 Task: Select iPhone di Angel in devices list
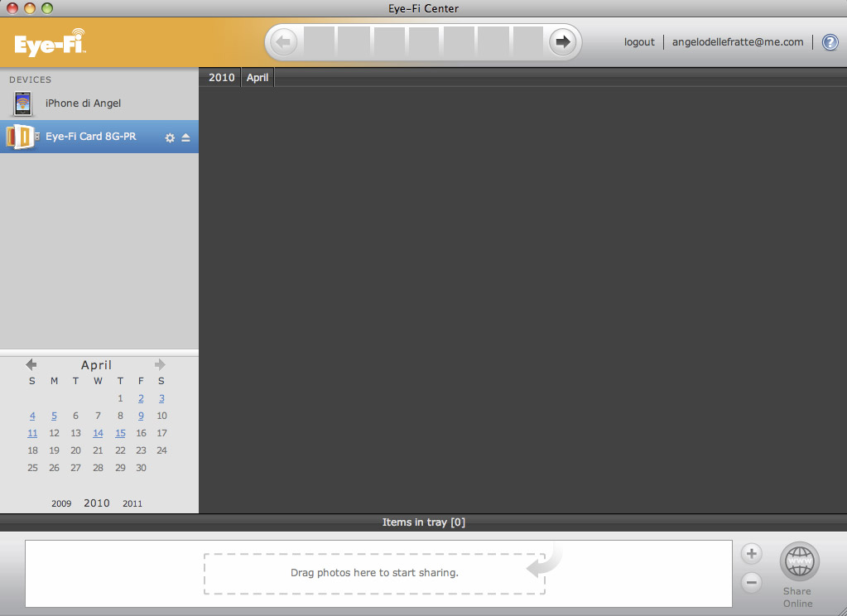point(99,103)
